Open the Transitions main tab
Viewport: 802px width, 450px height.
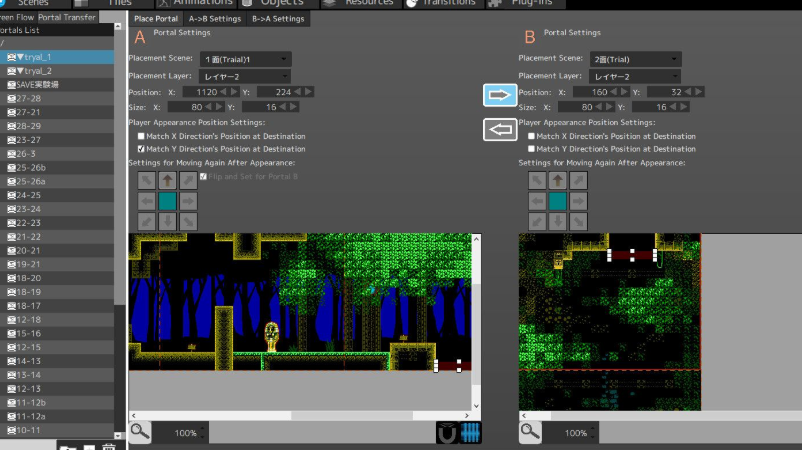click(442, 3)
